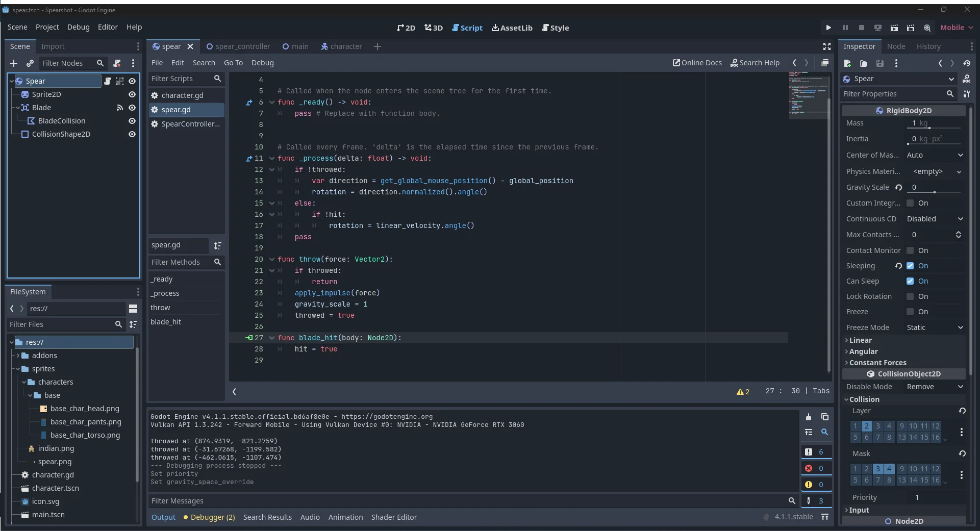Open the Continuous CD dropdown
Image resolution: width=980 pixels, height=531 pixels.
[x=935, y=218]
